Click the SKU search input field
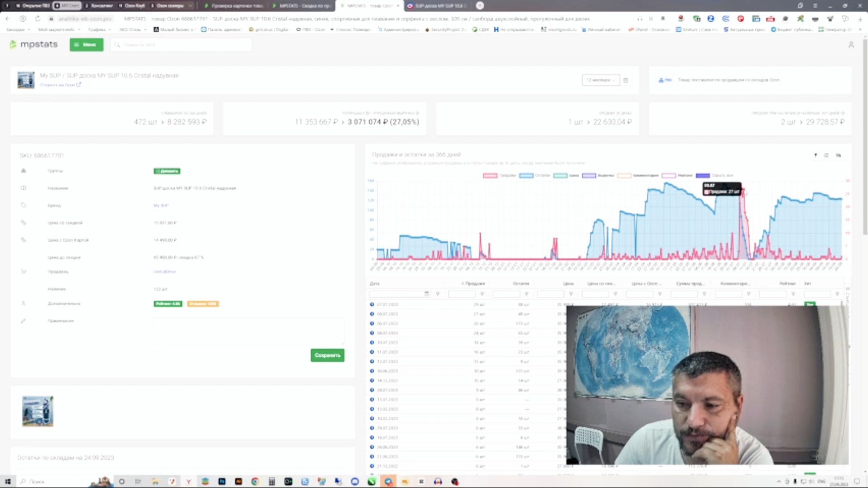The width and height of the screenshot is (868, 488). pos(181,44)
